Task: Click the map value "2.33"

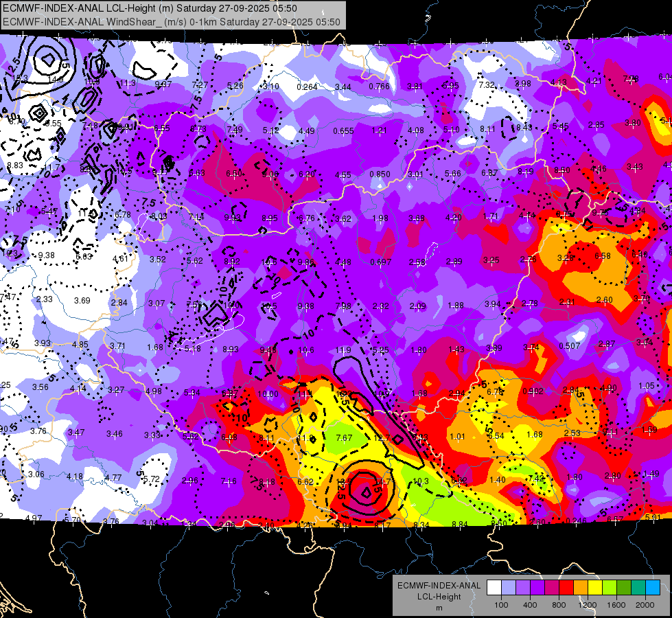Action: (x=44, y=299)
